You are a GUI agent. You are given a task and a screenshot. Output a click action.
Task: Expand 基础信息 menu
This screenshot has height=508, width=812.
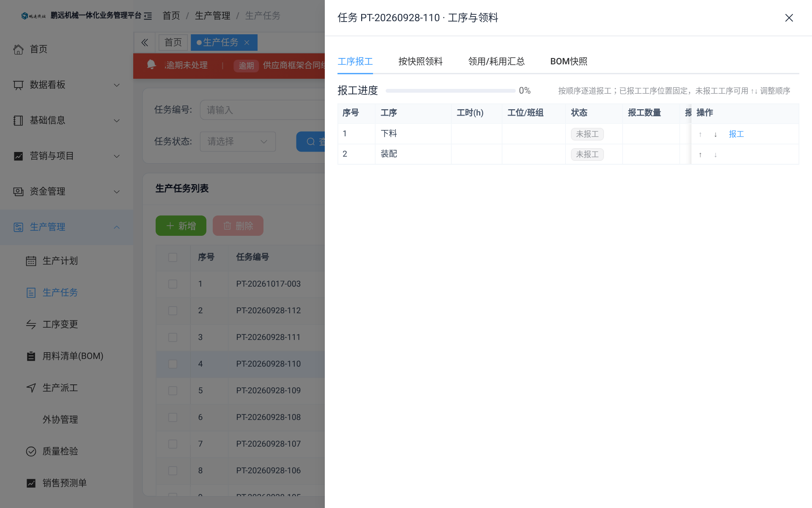point(66,120)
